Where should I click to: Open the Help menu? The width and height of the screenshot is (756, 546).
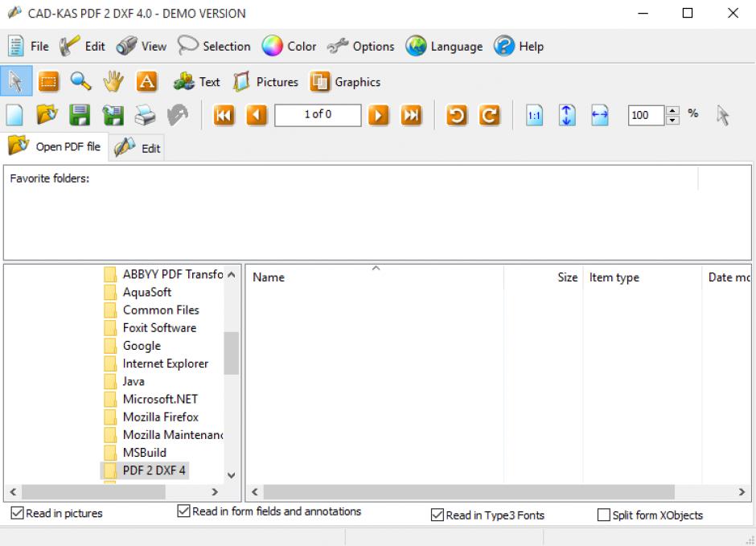click(519, 47)
